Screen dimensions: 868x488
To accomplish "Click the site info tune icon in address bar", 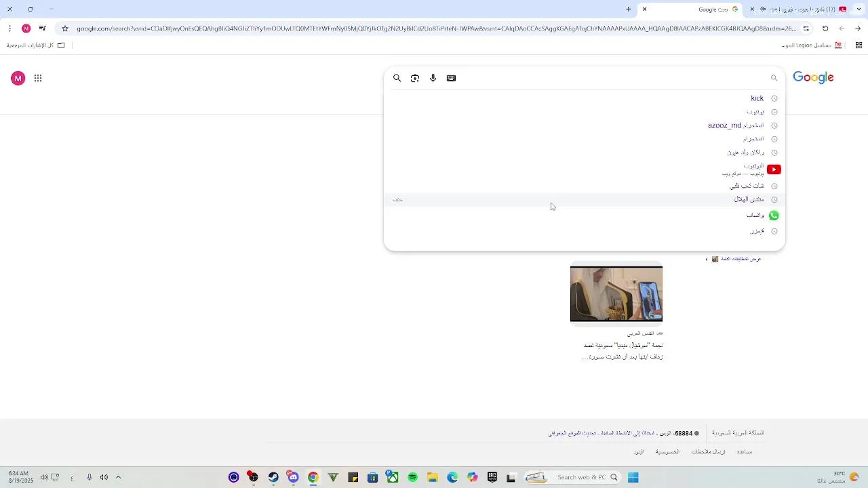I will (806, 28).
